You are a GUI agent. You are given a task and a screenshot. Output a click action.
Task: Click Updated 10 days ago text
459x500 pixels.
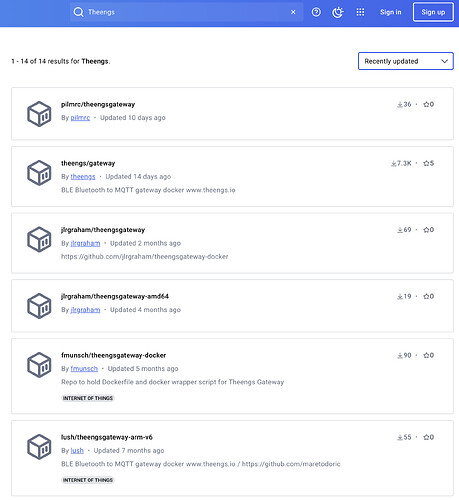coord(133,118)
